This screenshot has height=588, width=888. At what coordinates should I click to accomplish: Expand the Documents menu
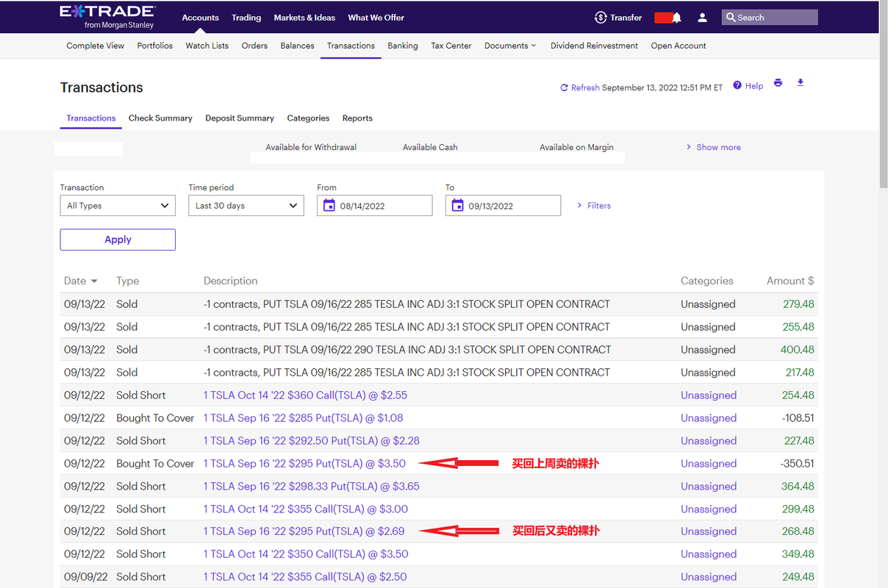point(510,46)
